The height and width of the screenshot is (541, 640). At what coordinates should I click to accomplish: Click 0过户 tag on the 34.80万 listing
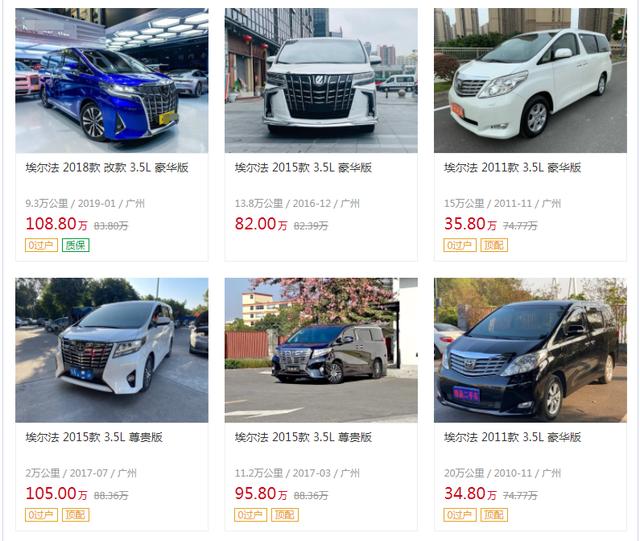click(x=460, y=515)
